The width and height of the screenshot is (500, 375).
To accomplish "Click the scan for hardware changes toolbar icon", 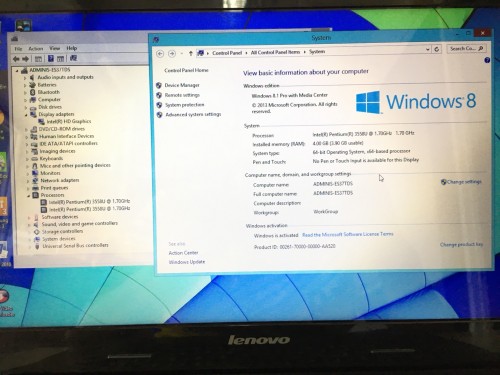I will [73, 58].
